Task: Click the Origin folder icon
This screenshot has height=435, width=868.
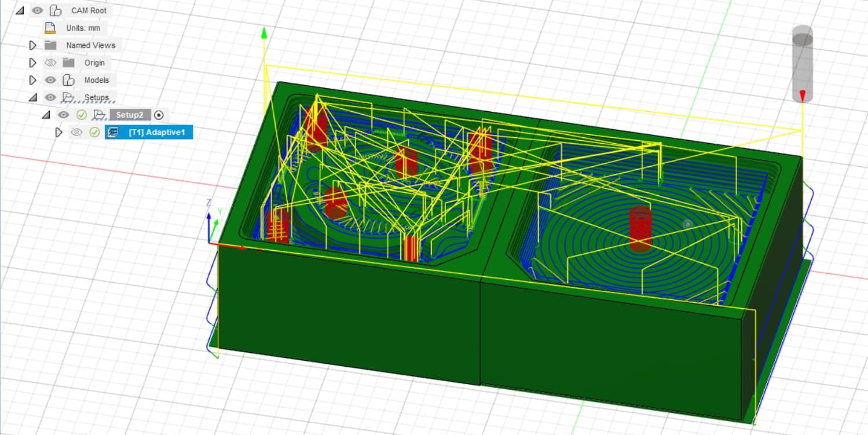Action: pyautogui.click(x=69, y=63)
